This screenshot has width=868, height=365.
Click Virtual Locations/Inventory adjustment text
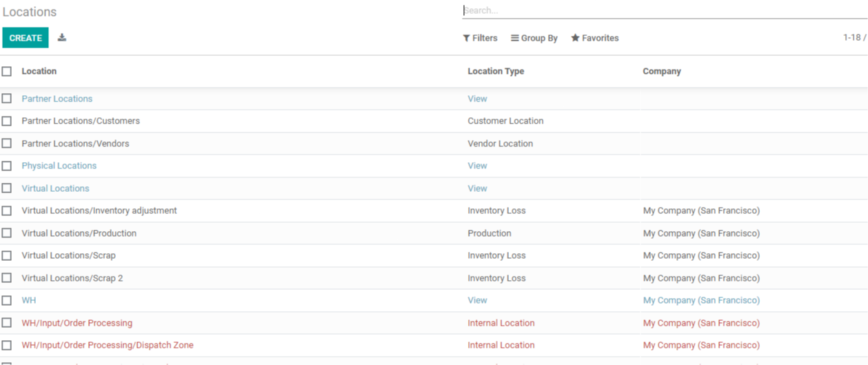pos(99,210)
